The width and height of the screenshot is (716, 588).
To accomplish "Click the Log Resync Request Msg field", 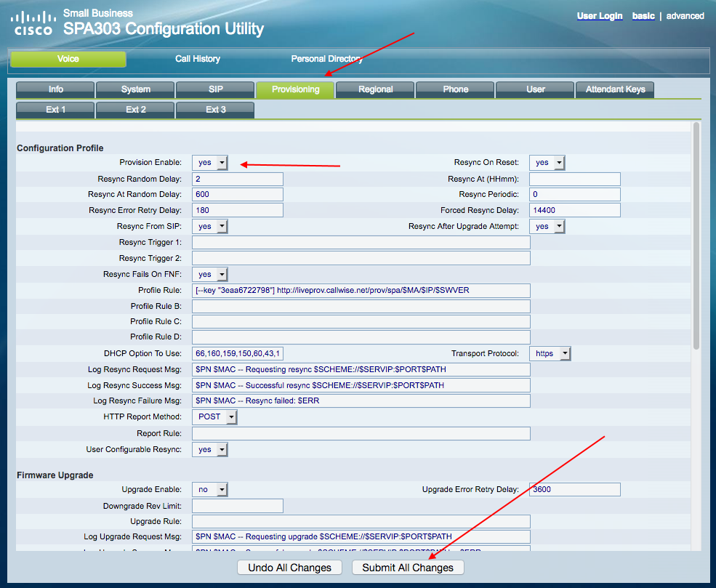I will click(361, 370).
